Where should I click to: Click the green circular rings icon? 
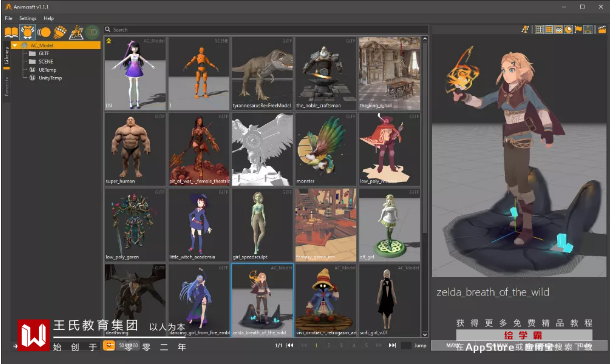(93, 32)
